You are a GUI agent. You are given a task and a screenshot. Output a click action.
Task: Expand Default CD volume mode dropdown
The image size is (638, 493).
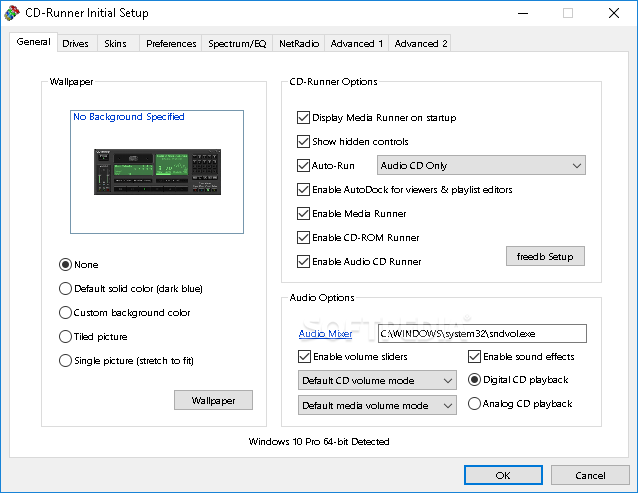377,380
